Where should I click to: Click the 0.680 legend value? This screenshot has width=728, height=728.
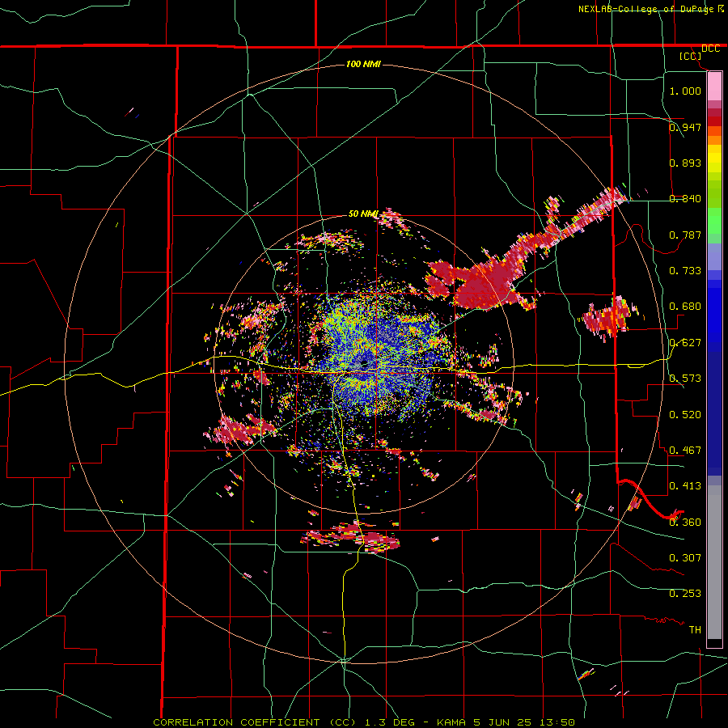pos(685,307)
